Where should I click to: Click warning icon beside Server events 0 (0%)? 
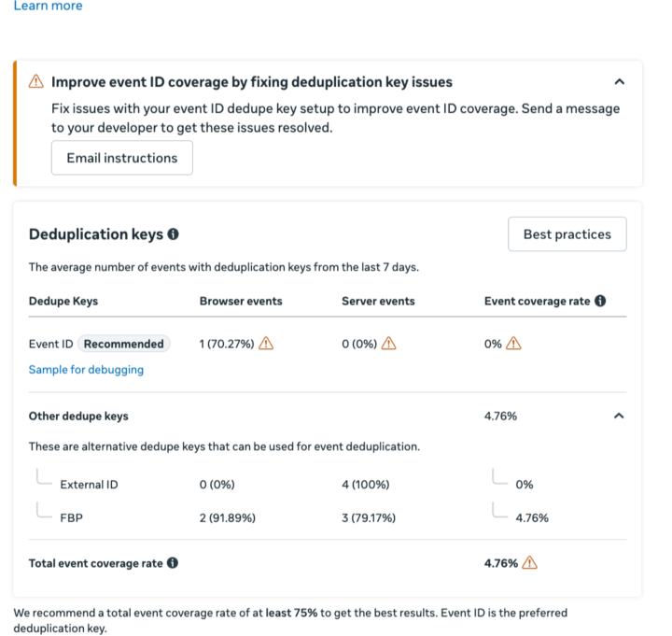(x=388, y=344)
